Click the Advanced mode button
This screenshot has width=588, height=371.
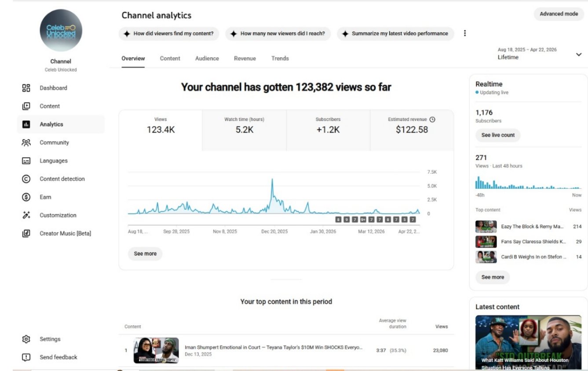pyautogui.click(x=559, y=14)
